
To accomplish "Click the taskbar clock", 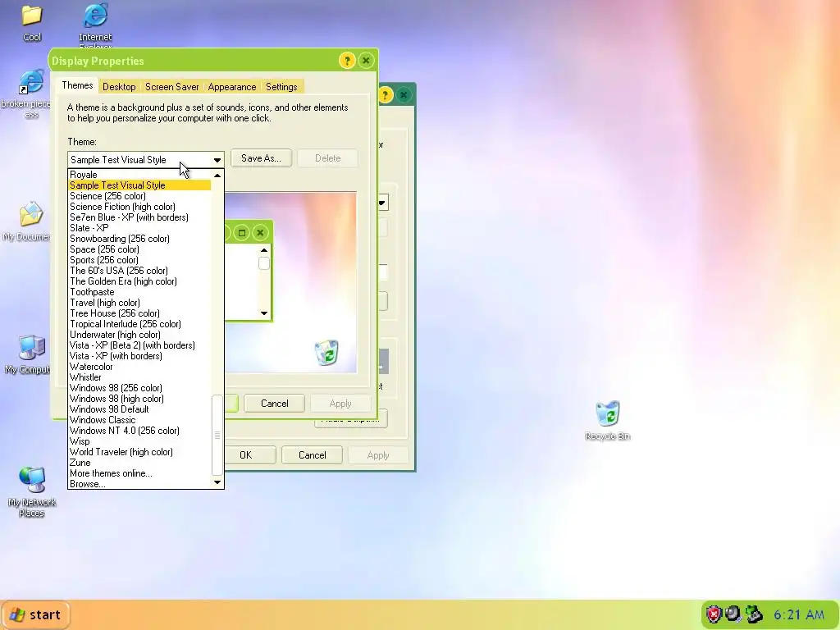I will (799, 614).
